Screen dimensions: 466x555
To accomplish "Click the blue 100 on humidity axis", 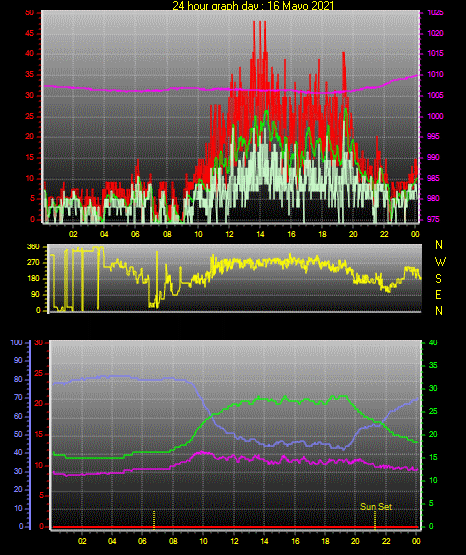I will (x=17, y=343).
